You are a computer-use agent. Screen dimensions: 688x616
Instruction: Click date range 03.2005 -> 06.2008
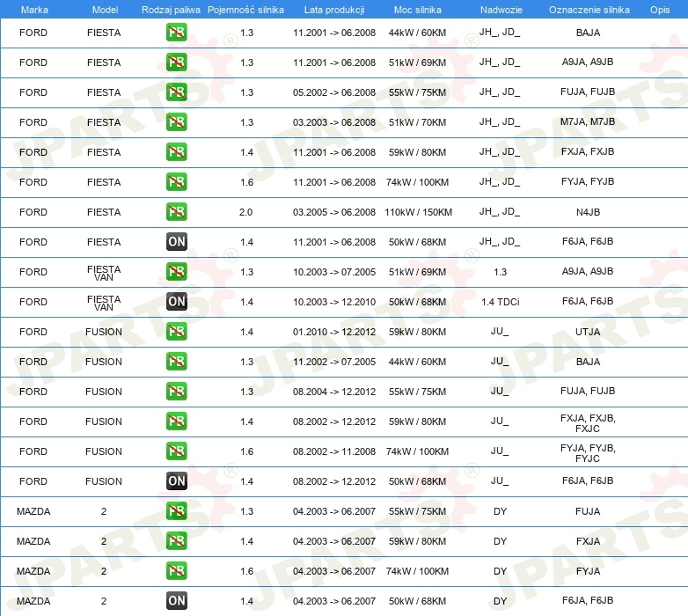coord(334,212)
